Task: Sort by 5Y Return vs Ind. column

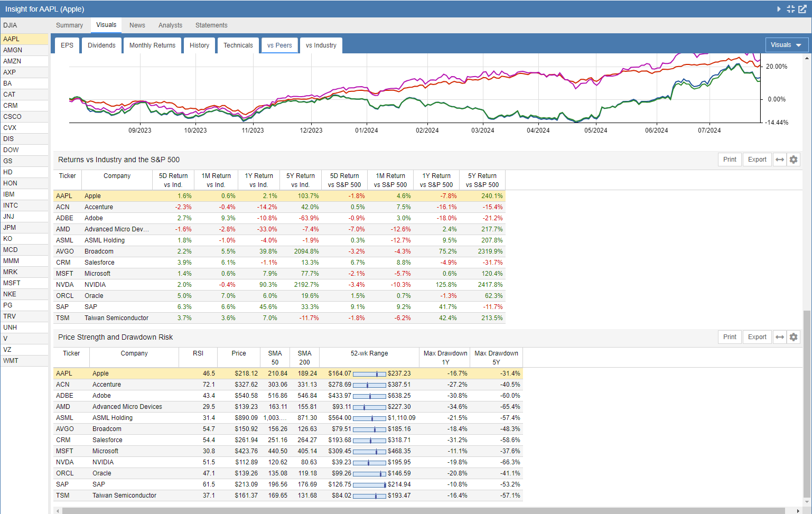Action: click(x=301, y=180)
